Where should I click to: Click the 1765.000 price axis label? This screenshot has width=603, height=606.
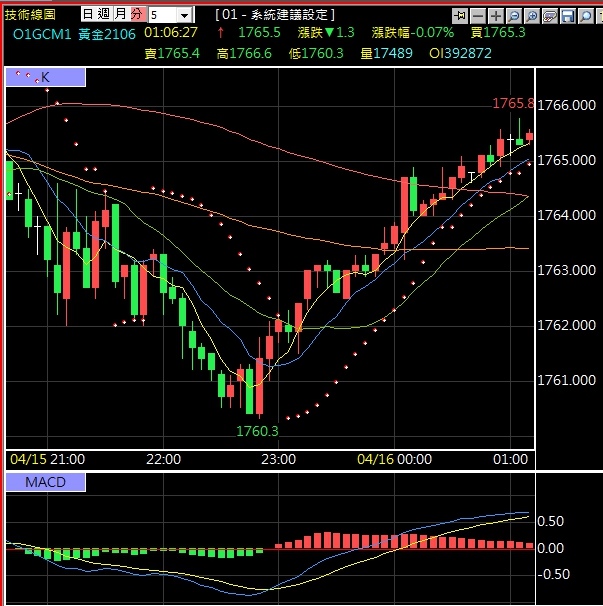tap(566, 160)
